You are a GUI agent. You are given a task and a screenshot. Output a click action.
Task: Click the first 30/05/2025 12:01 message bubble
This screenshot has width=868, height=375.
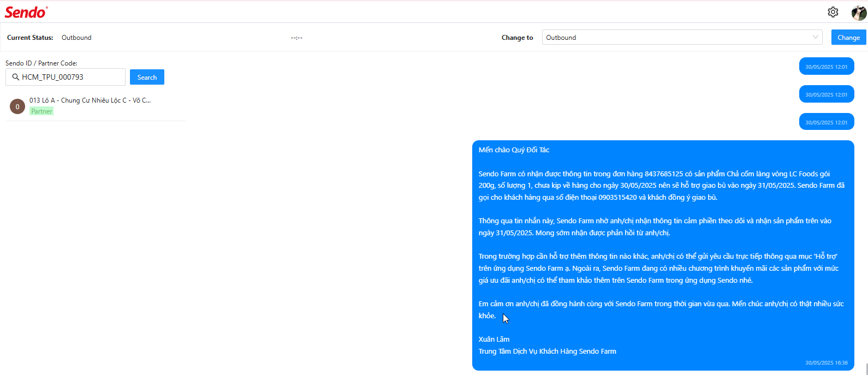click(x=827, y=67)
